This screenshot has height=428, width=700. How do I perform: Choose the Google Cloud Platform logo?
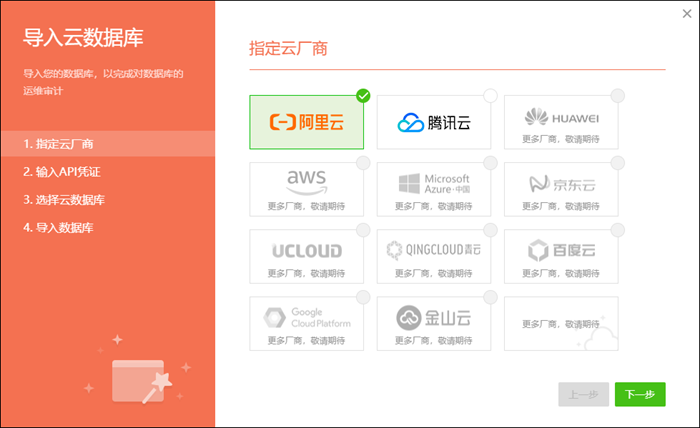tap(306, 317)
